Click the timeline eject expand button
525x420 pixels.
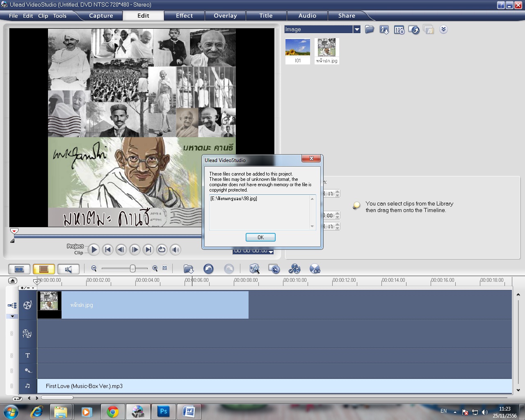[13, 281]
